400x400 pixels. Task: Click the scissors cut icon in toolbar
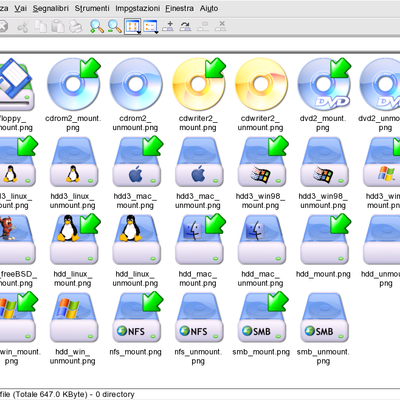pos(23,26)
